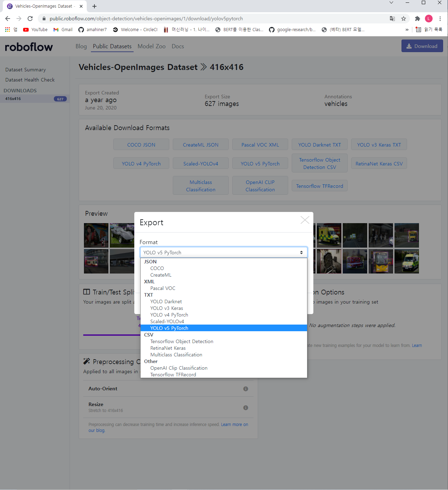Viewport: 448px width, 490px height.
Task: Open the Public Datasets nav tab
Action: click(x=112, y=46)
